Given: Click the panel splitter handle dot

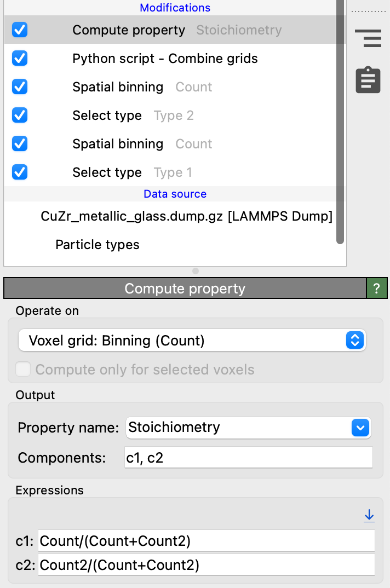Looking at the screenshot, I should 195,271.
